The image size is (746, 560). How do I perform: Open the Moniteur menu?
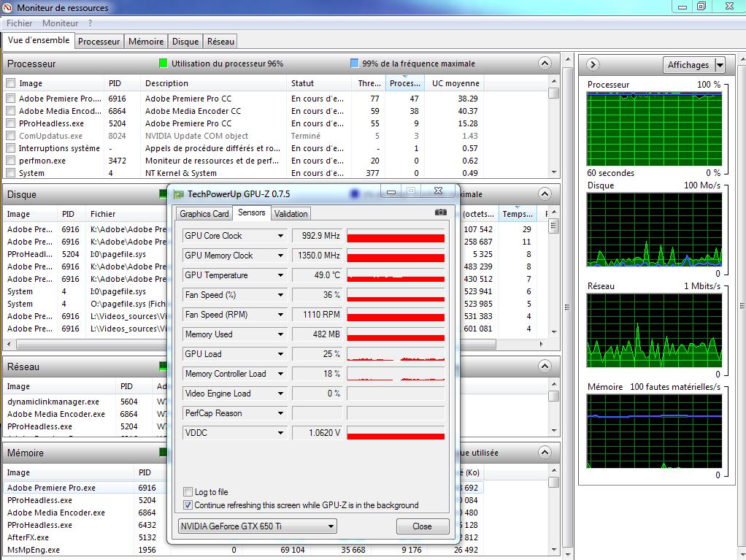pos(60,23)
